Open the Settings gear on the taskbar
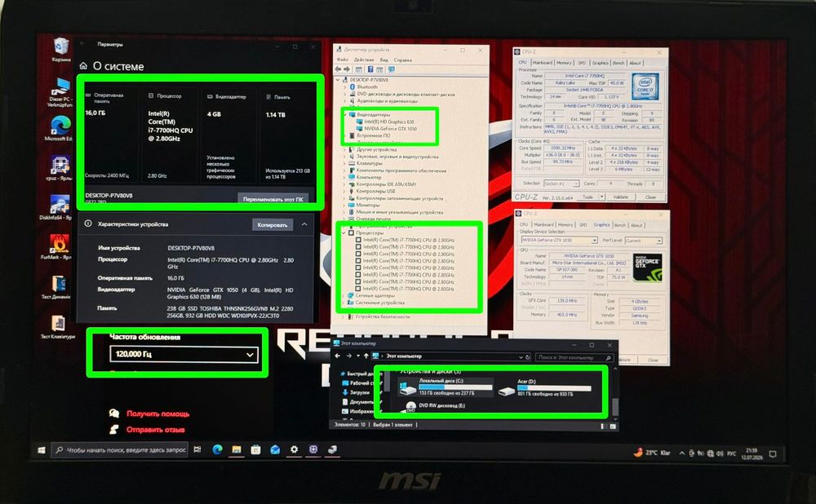Screen dimensions: 816x504 [x=294, y=449]
